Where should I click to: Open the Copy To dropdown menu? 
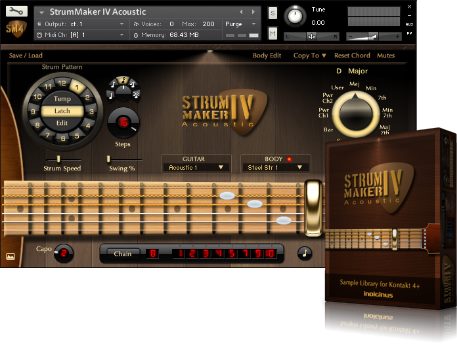(x=310, y=56)
